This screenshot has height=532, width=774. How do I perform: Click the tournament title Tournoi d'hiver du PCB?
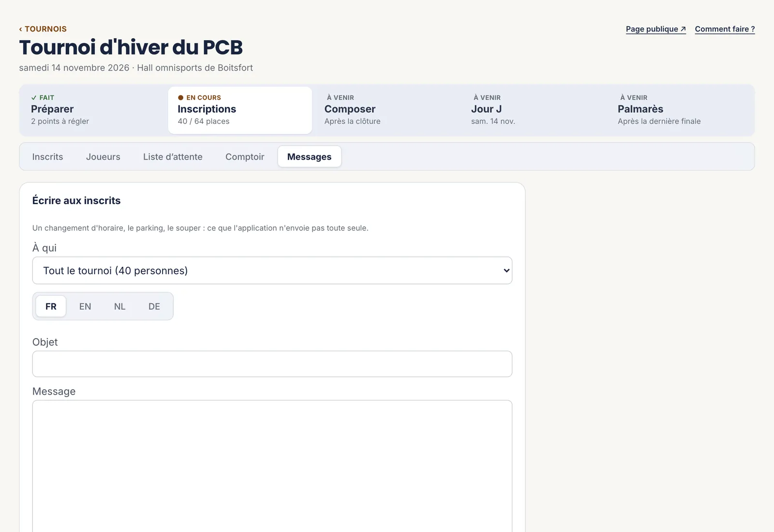[131, 47]
